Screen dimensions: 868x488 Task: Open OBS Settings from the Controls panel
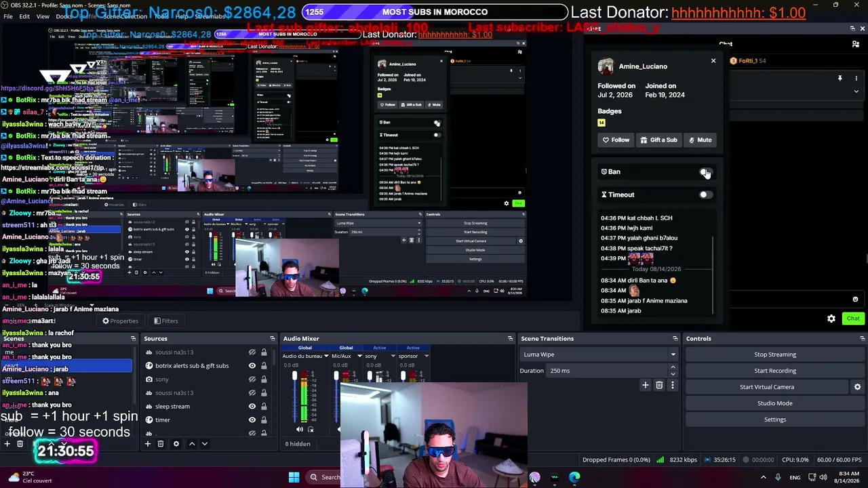775,420
